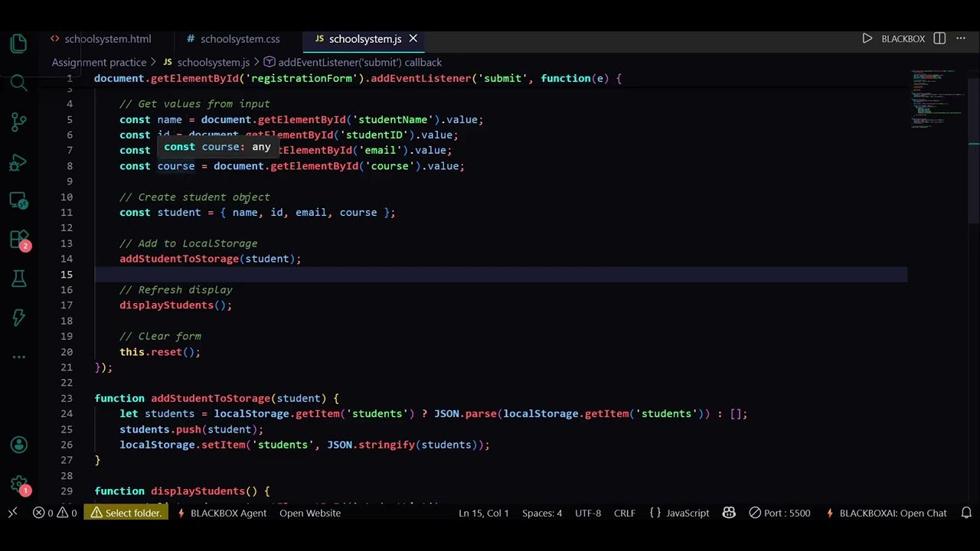Image resolution: width=980 pixels, height=551 pixels.
Task: Show additional views ellipsis in activity bar
Action: (x=19, y=357)
